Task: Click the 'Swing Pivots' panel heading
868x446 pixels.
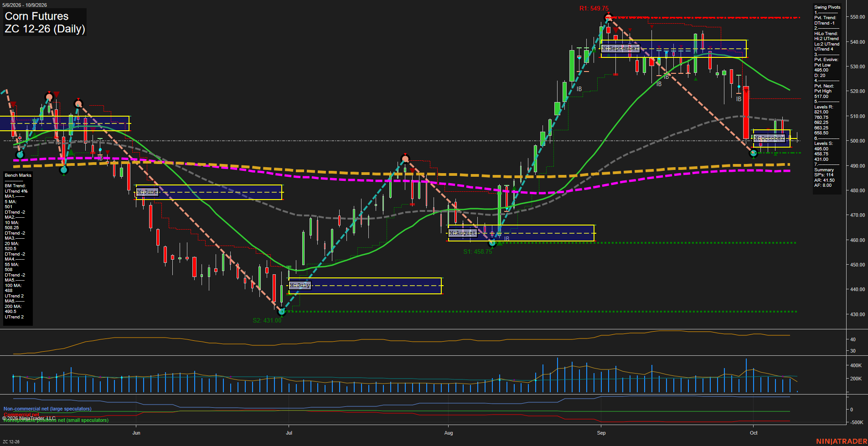Action: 827,7
